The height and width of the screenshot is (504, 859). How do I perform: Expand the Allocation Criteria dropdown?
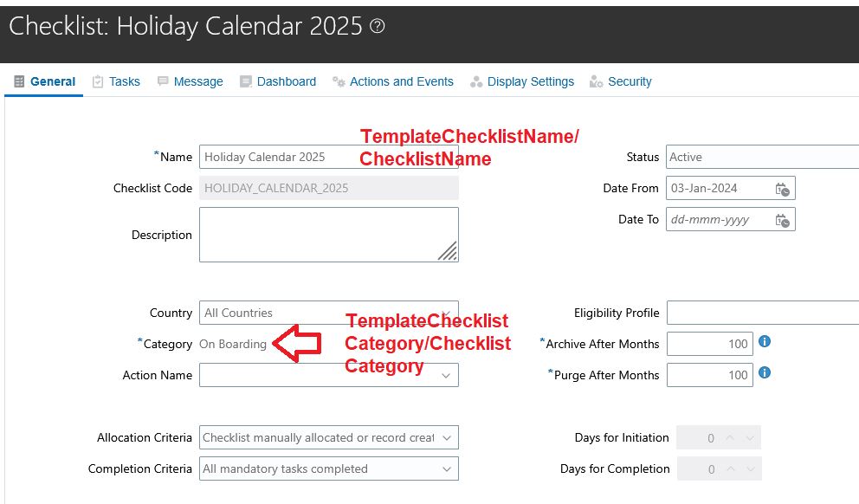pyautogui.click(x=447, y=438)
